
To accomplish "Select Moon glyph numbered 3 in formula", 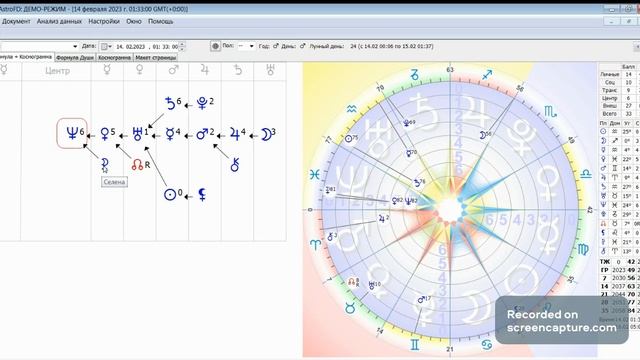I will 266,134.
